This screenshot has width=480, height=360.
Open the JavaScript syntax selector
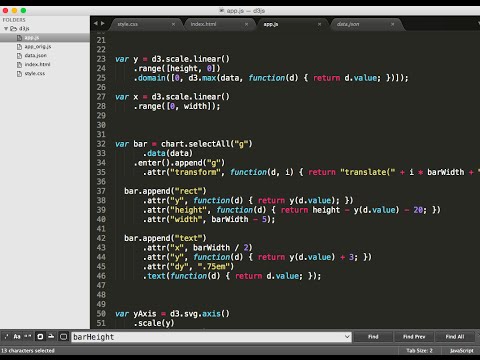click(x=461, y=351)
